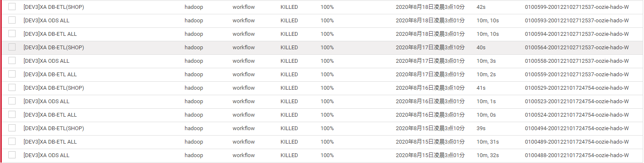Click submission time of job 0100594
The image size is (644, 163).
(430, 34)
